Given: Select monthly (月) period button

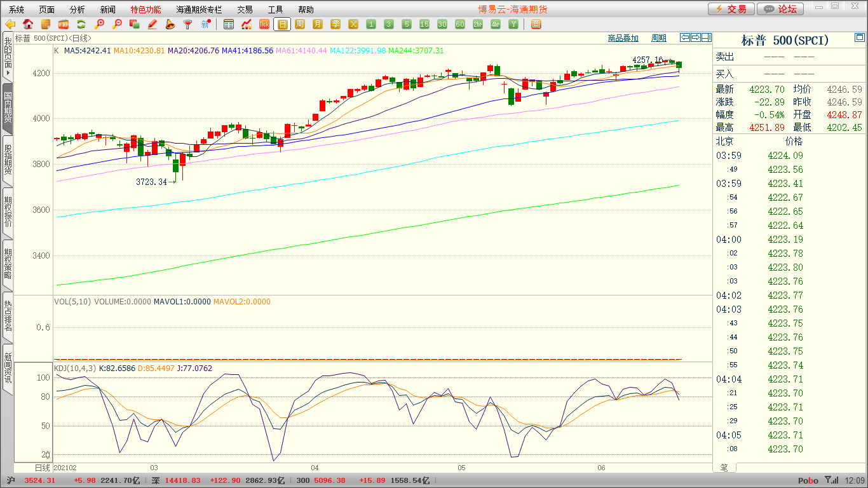Looking at the screenshot, I should pyautogui.click(x=318, y=25).
